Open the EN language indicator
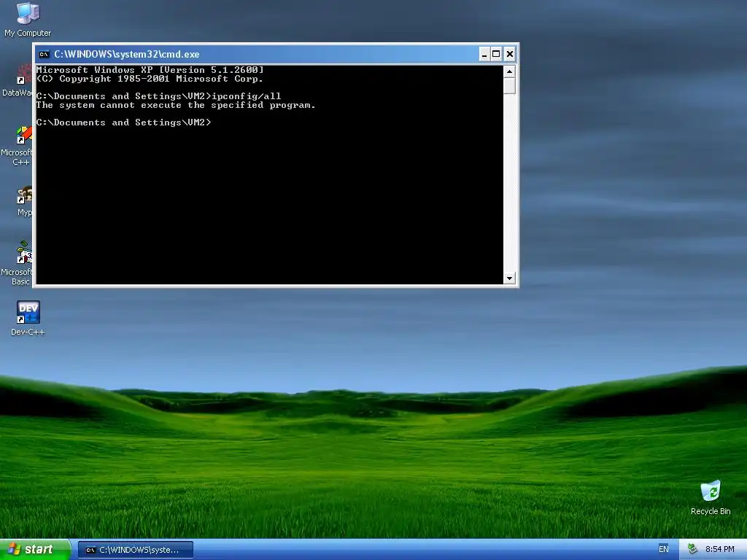Viewport: 747px width, 560px height. click(x=664, y=549)
